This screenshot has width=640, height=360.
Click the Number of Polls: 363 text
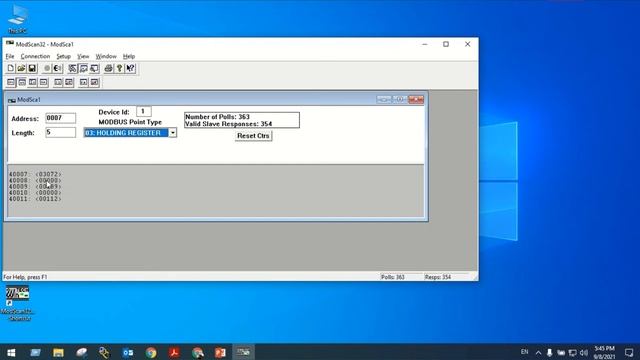click(x=217, y=117)
